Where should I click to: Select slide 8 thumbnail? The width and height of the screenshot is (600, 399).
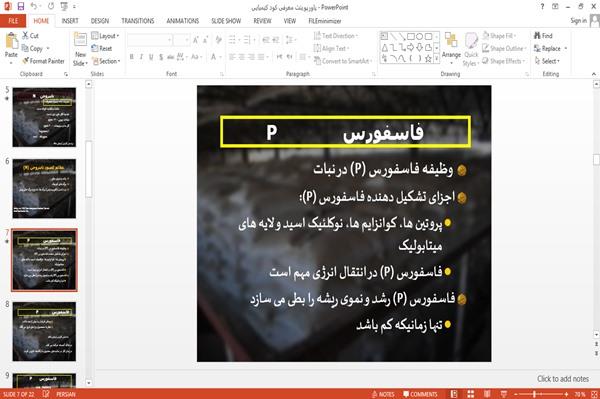click(44, 331)
